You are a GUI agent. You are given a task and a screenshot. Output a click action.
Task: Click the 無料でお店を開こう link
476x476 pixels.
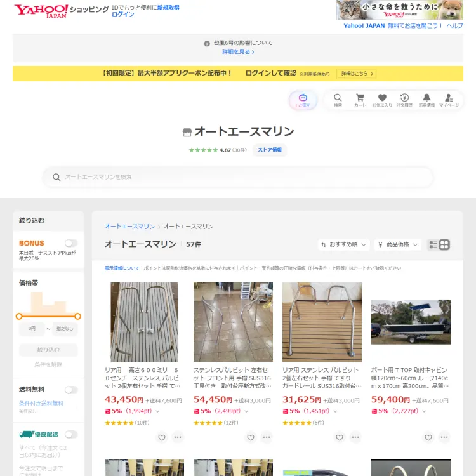[x=414, y=26]
